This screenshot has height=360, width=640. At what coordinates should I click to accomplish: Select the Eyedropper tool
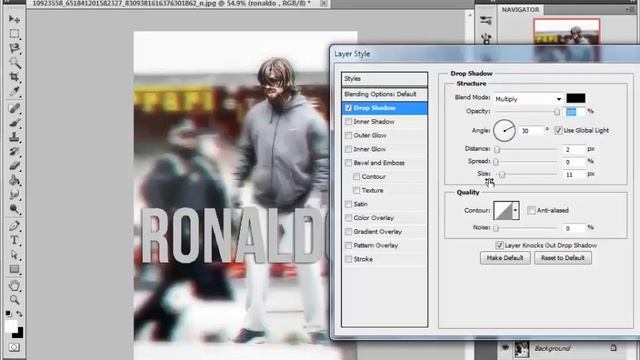tap(14, 91)
